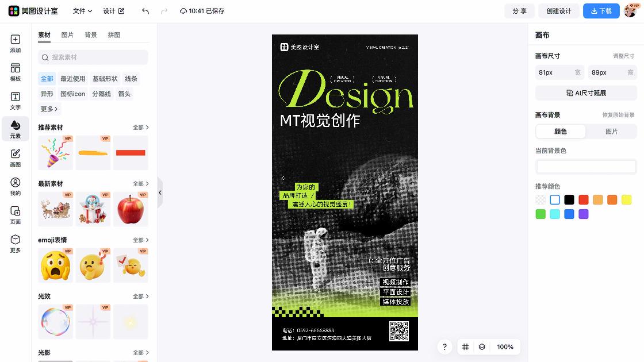Select the 元素 (elements) sidebar tool
Screen dimensions: 644x362
(15, 129)
